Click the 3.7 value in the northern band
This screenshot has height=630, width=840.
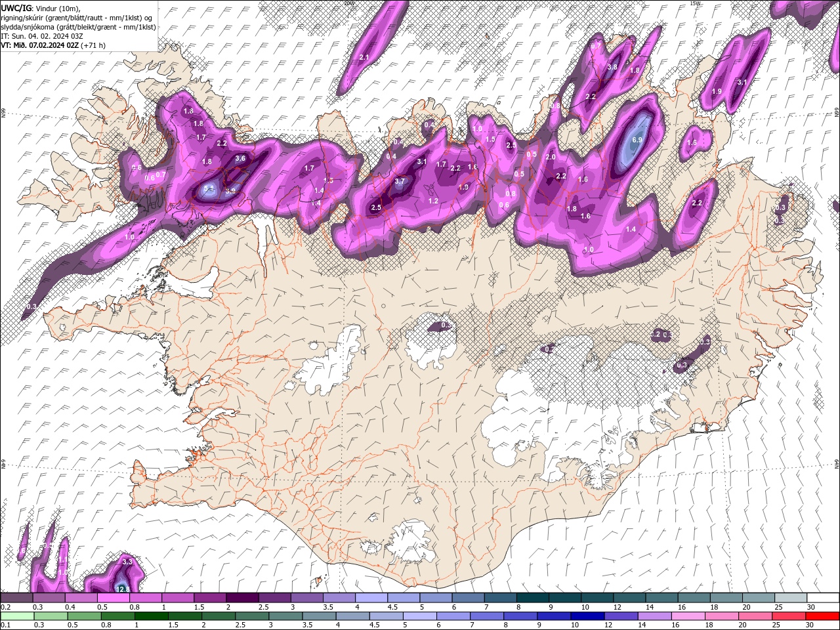(400, 181)
